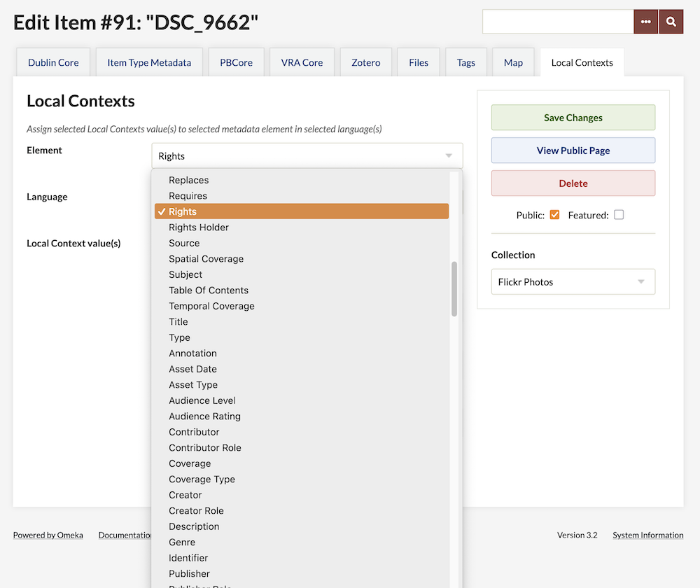Image resolution: width=700 pixels, height=588 pixels.
Task: Click the magnifying glass search button
Action: 671,22
